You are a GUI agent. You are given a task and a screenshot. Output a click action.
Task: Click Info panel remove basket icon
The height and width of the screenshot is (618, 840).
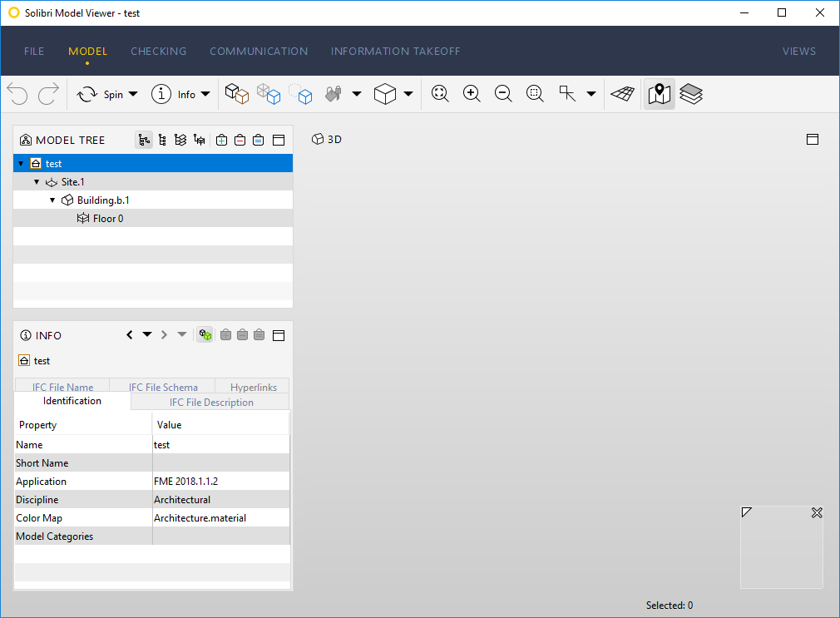coord(242,335)
